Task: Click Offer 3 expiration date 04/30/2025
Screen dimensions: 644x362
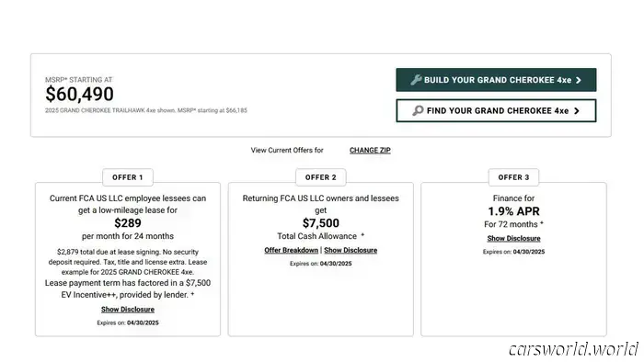Action: click(x=529, y=252)
